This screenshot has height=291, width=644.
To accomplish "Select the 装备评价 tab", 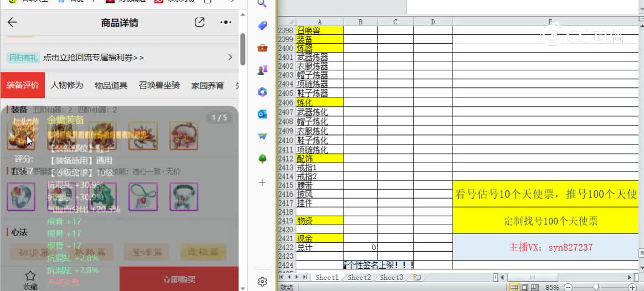I will tap(23, 85).
